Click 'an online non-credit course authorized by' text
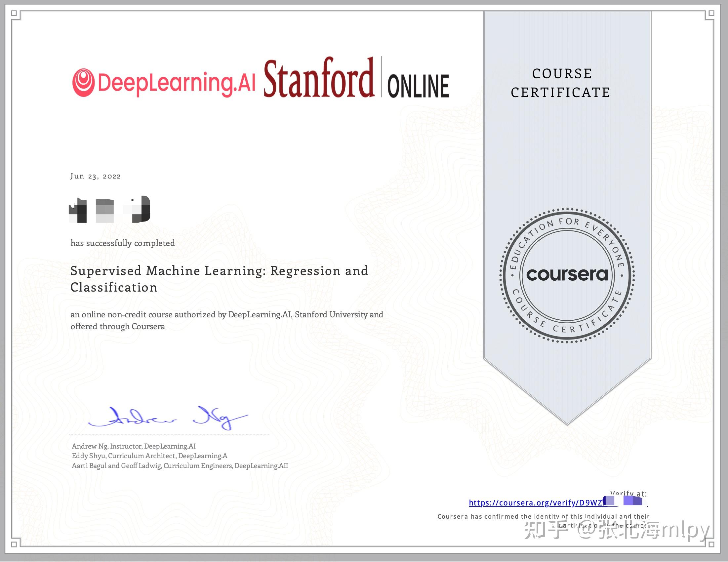Screen dimensions: 728x562 pos(148,315)
